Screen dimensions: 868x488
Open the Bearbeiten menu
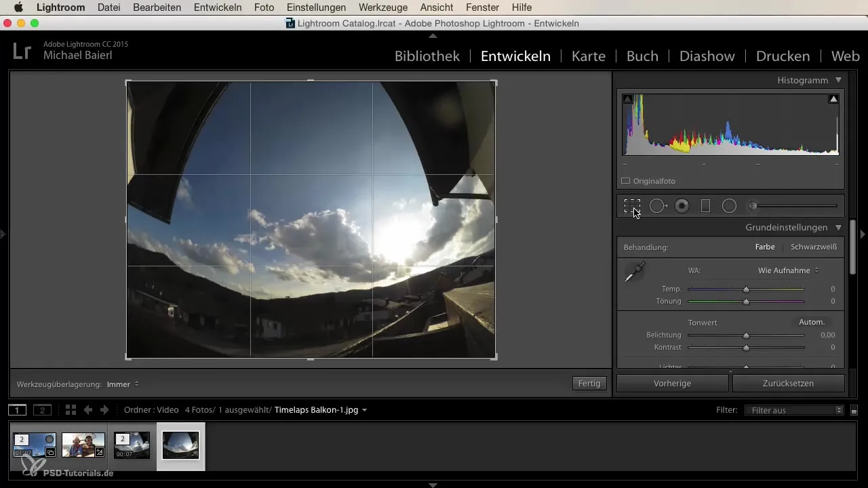[x=158, y=7]
